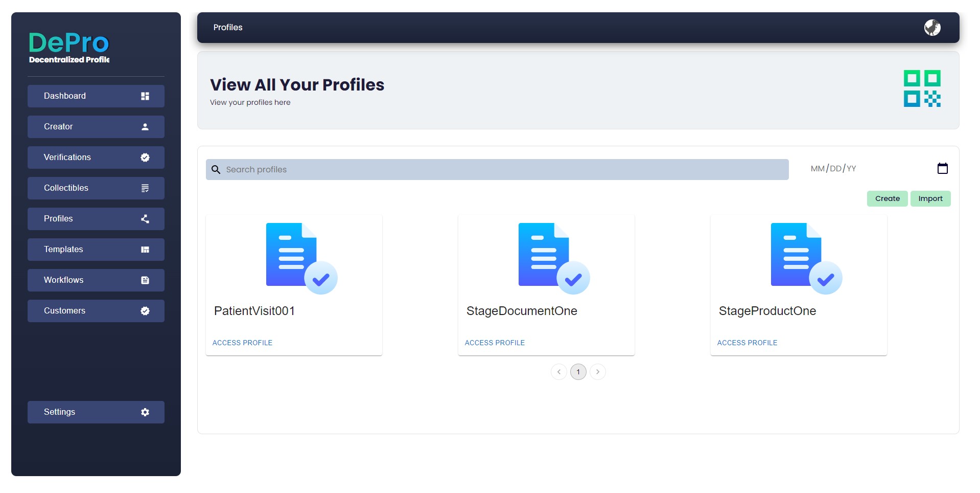The image size is (980, 493).
Task: Access the PatientVisit001 profile link
Action: click(242, 343)
